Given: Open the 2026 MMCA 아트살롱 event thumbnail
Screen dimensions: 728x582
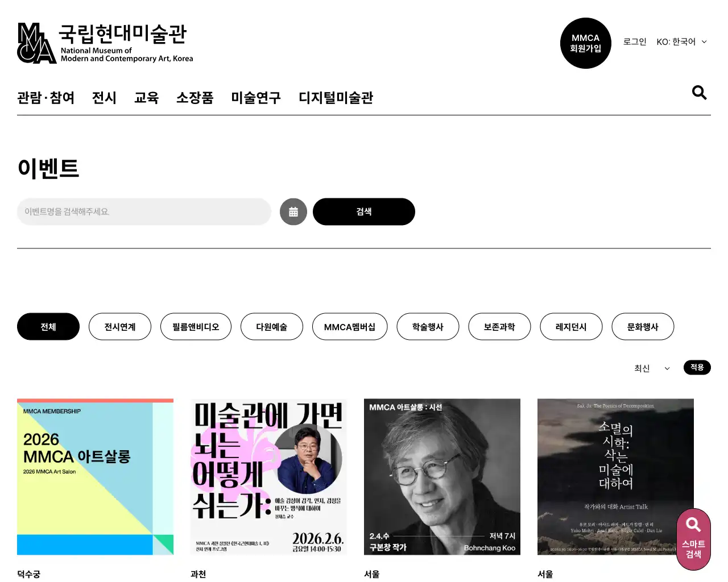Looking at the screenshot, I should (x=95, y=477).
